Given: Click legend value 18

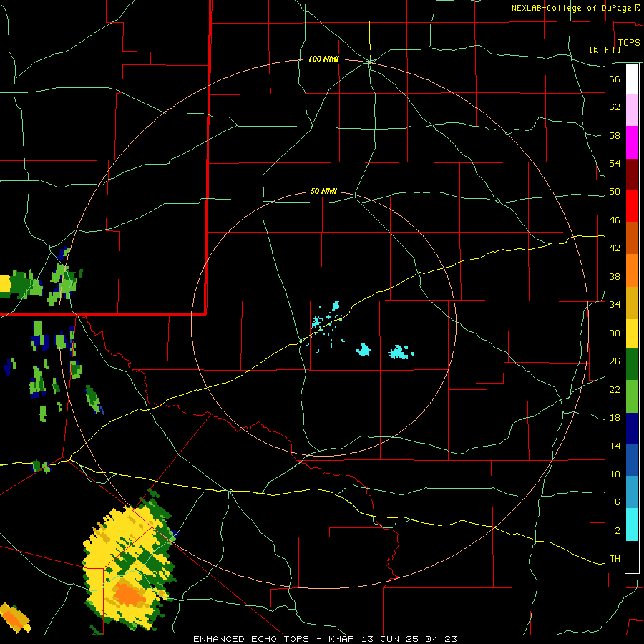Looking at the screenshot, I should click(x=615, y=418).
